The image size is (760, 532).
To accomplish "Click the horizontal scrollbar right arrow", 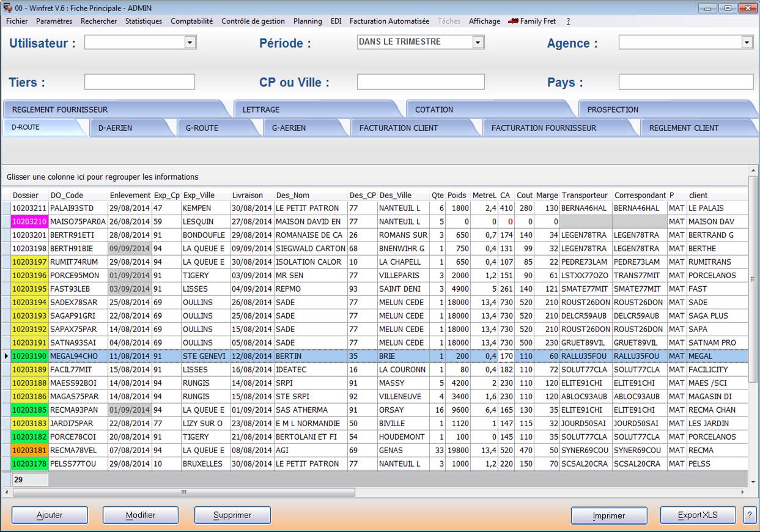I will (x=743, y=492).
